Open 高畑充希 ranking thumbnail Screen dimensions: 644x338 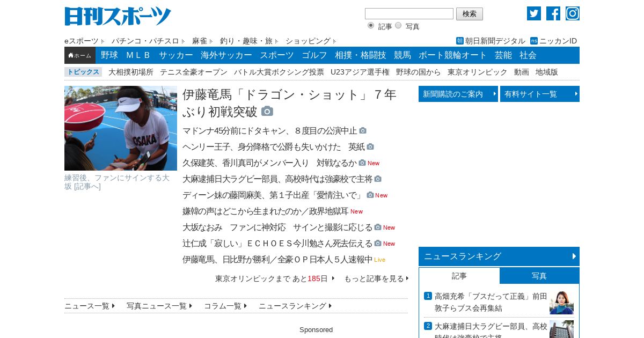point(561,303)
